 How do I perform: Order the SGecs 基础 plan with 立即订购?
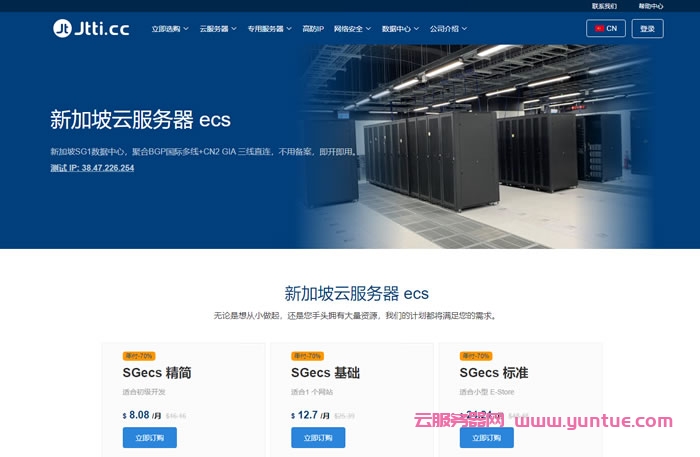318,438
